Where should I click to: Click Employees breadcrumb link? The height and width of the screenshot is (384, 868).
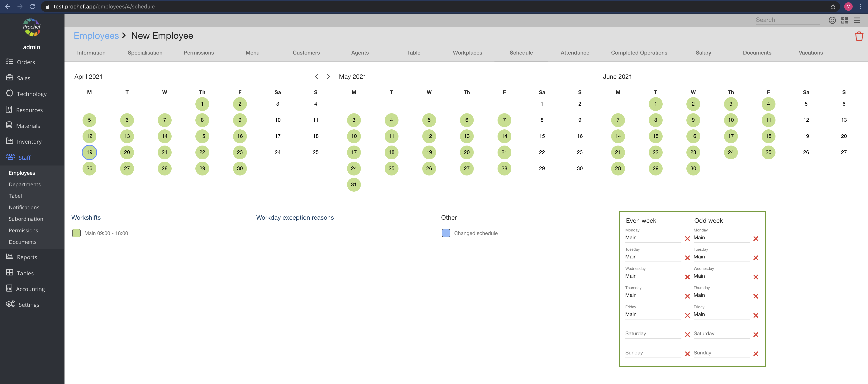[96, 36]
